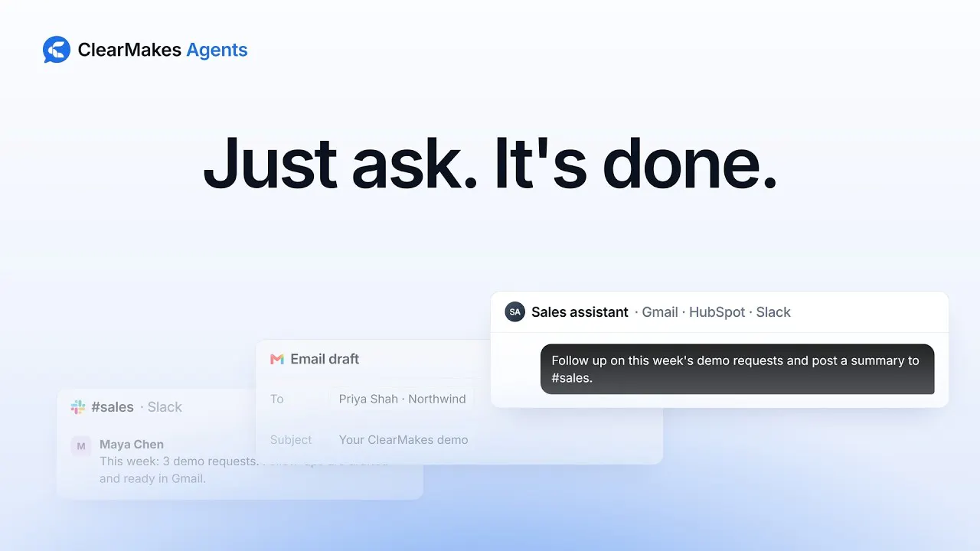This screenshot has height=551, width=980.
Task: Select the "Sales assistant" title
Action: [x=580, y=311]
